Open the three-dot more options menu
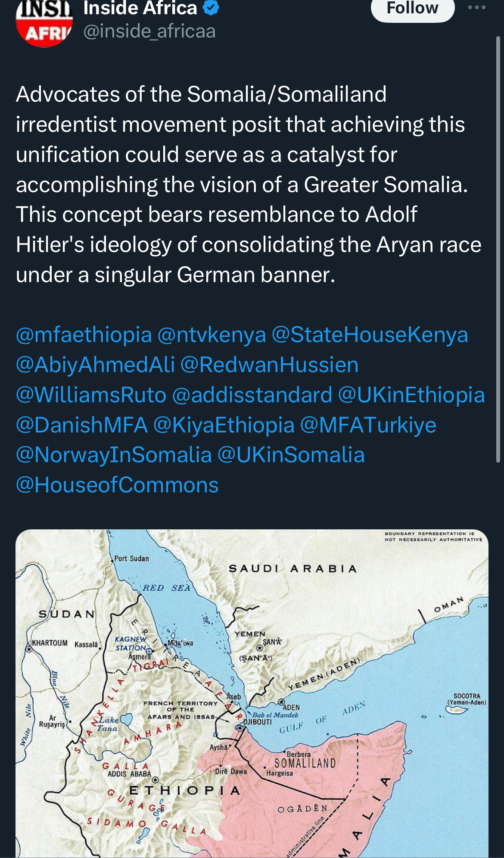Screen dimensions: 504x858 (476, 7)
